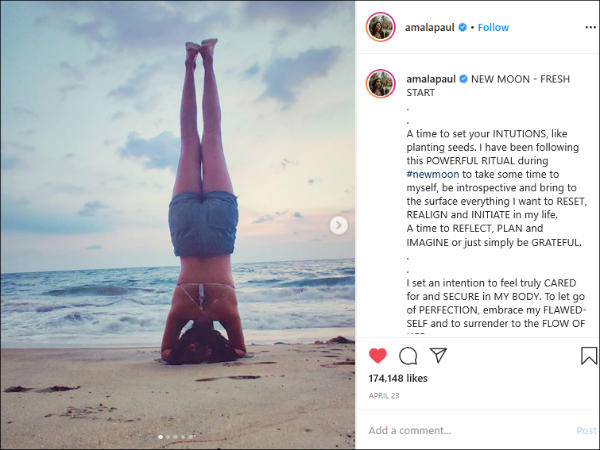Screen dimensions: 600x450
Task: Share post via paper plane icon
Action: (438, 356)
